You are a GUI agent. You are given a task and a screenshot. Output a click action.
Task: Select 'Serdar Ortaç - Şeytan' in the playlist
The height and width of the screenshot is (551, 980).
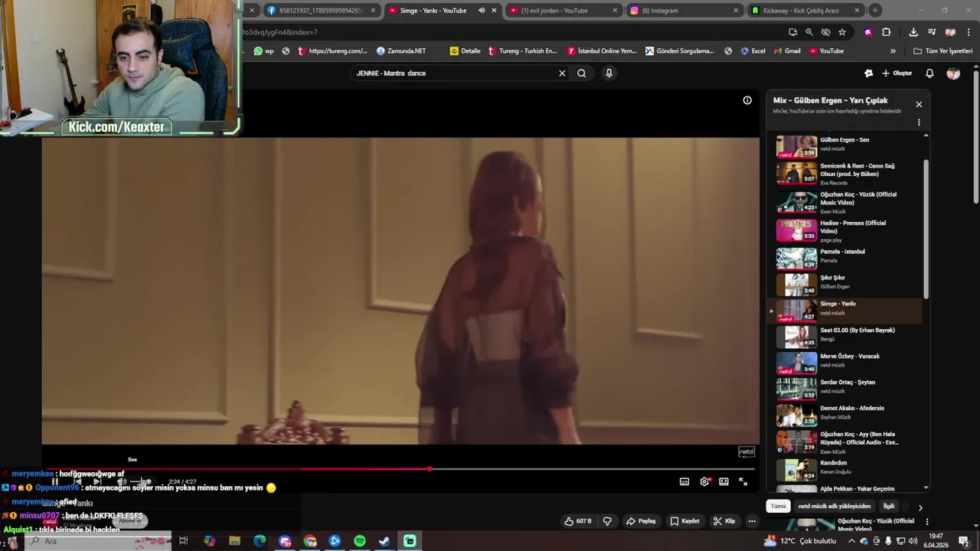(847, 388)
